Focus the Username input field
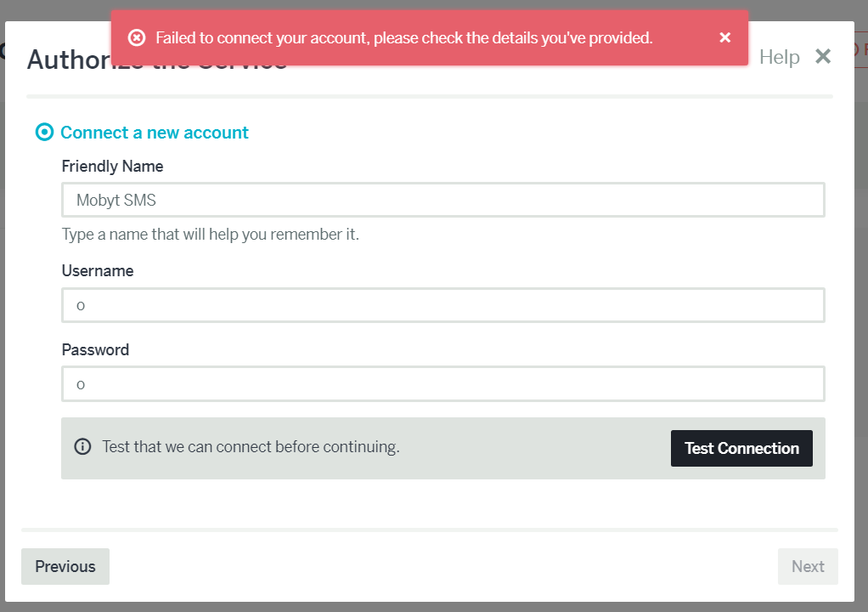Image resolution: width=868 pixels, height=612 pixels. [442, 305]
